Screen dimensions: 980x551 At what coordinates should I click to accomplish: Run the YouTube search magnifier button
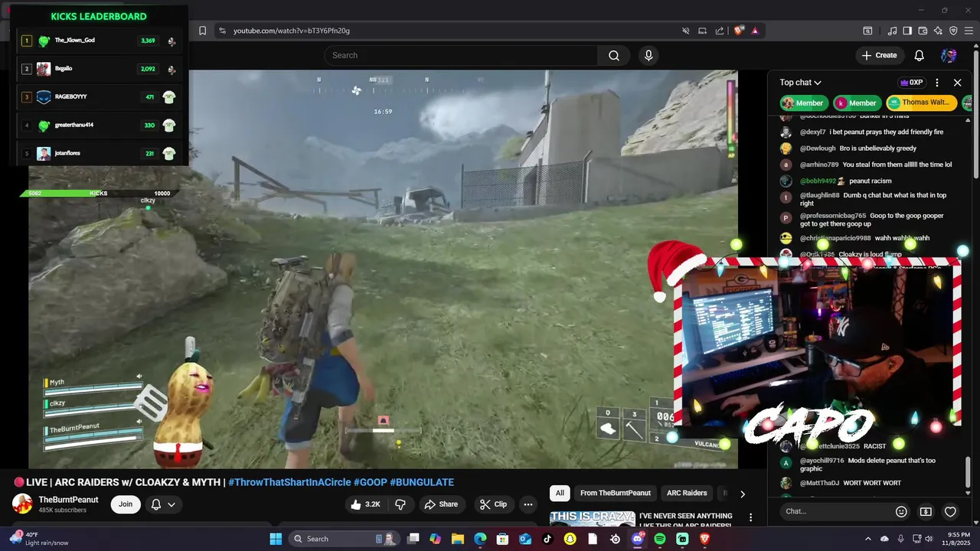[614, 55]
